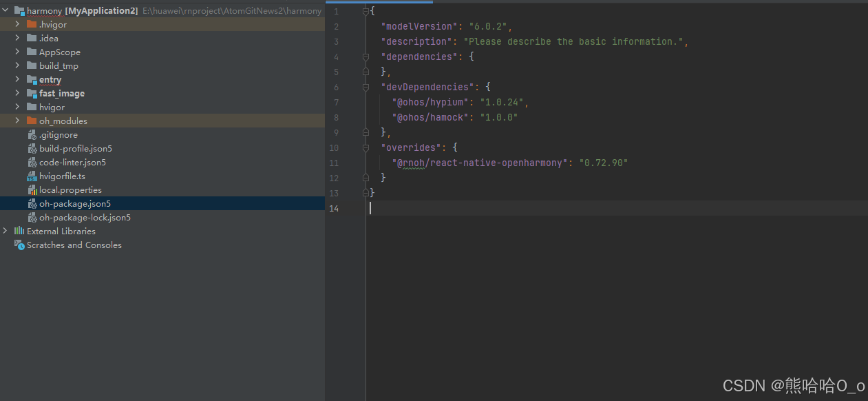Image resolution: width=868 pixels, height=401 pixels.
Task: Click the Scratches and Consoles icon
Action: (x=19, y=245)
